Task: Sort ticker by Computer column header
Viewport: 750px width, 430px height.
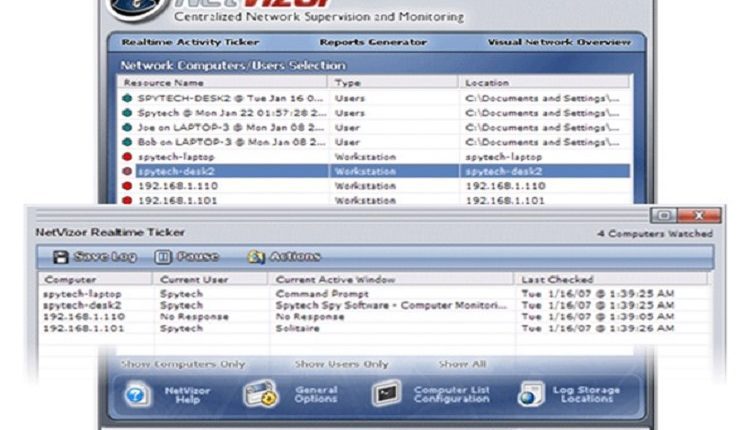Action: [x=96, y=279]
